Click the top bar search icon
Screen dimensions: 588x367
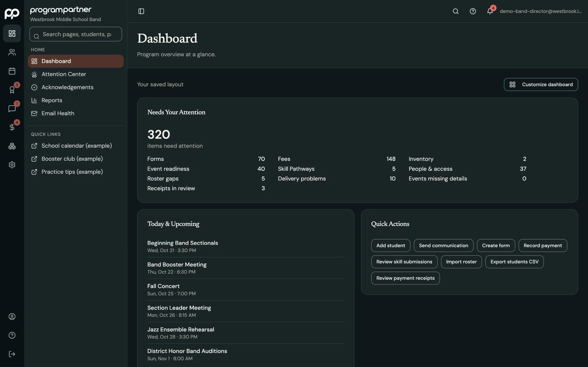[x=455, y=11]
